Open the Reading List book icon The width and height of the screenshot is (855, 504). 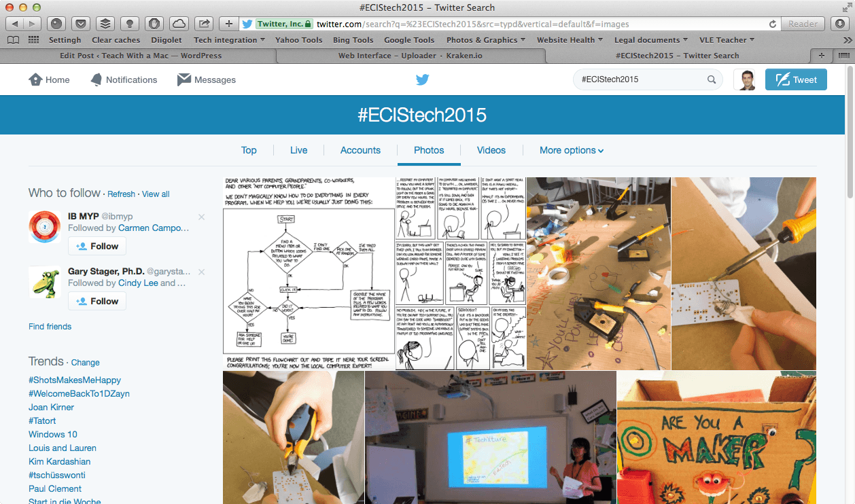(x=13, y=40)
